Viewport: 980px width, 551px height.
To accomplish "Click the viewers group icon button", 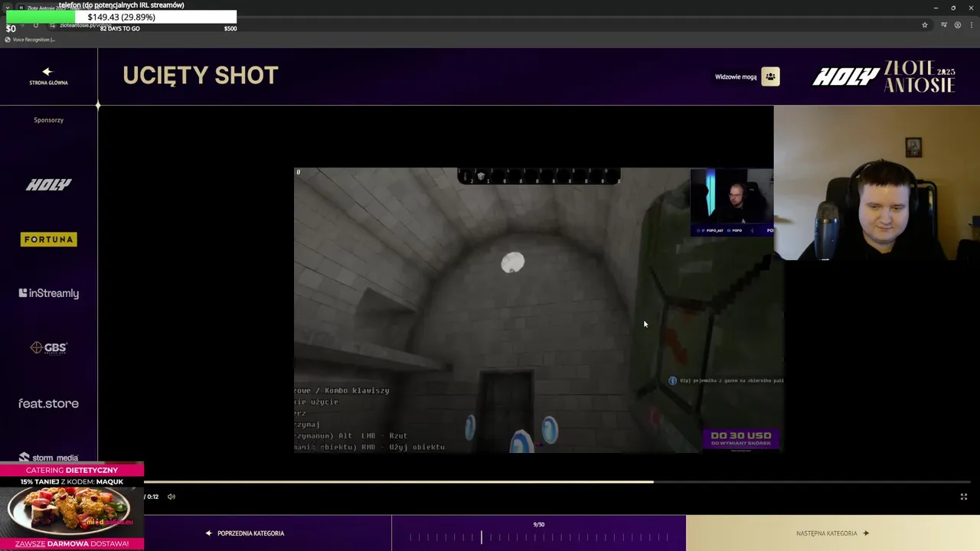I will point(770,77).
